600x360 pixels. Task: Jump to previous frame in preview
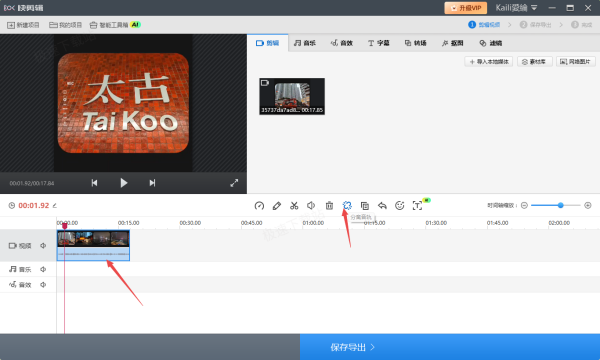click(94, 183)
